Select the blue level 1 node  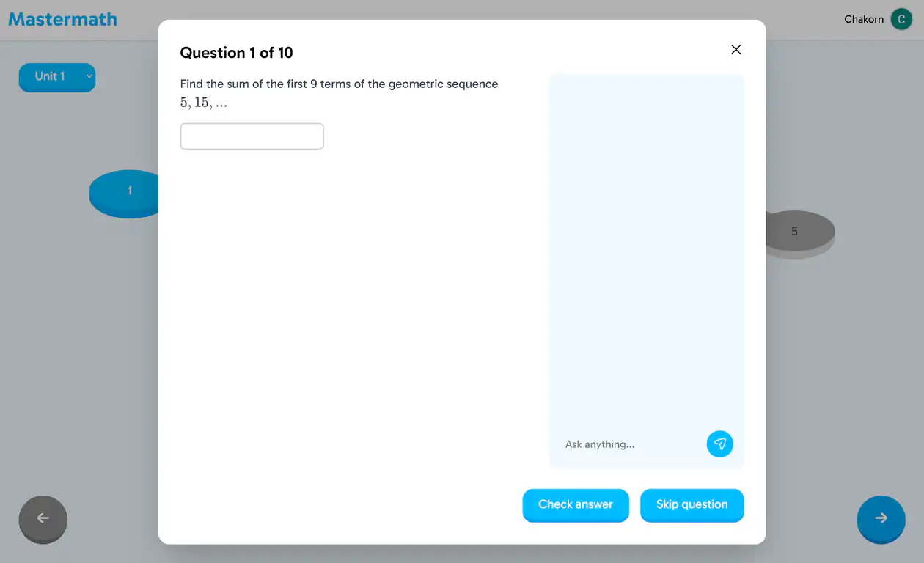tap(125, 194)
